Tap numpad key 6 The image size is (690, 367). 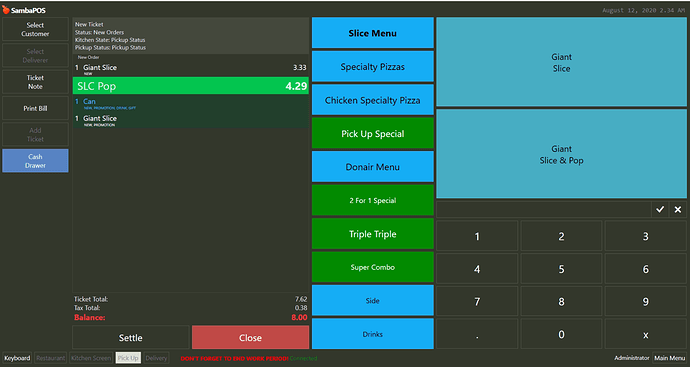646,269
